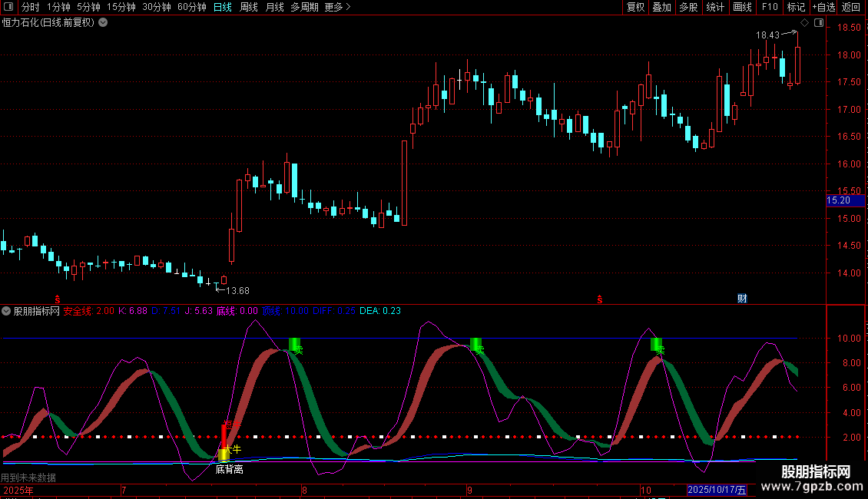Click the diamond marker icon near price axis

click(x=804, y=23)
